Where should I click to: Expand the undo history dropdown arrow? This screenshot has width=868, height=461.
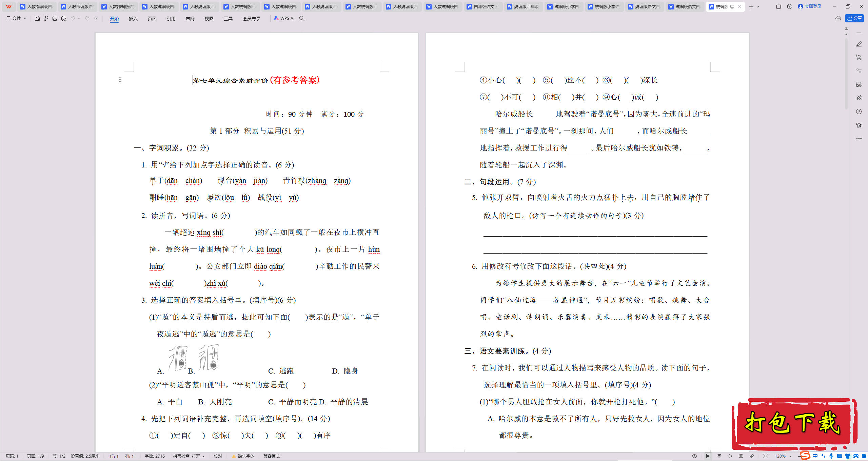click(x=79, y=18)
